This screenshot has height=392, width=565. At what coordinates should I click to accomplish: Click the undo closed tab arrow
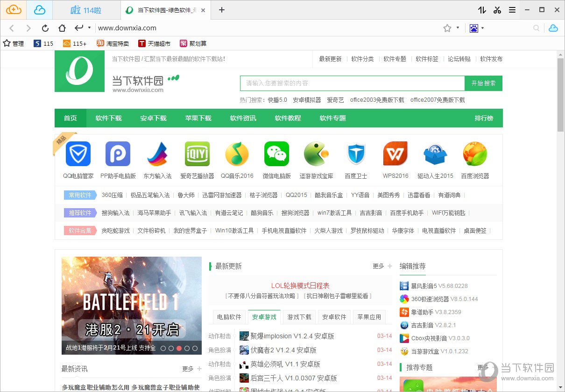(x=79, y=28)
